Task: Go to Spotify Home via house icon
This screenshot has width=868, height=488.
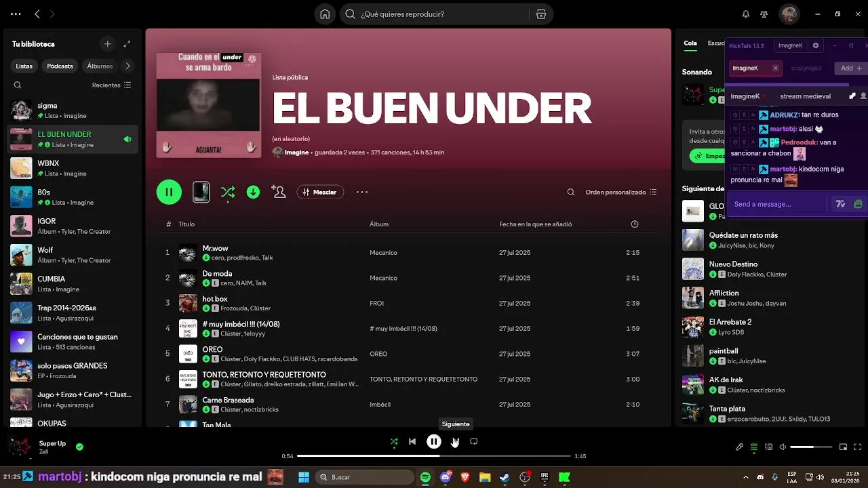Action: coord(325,14)
